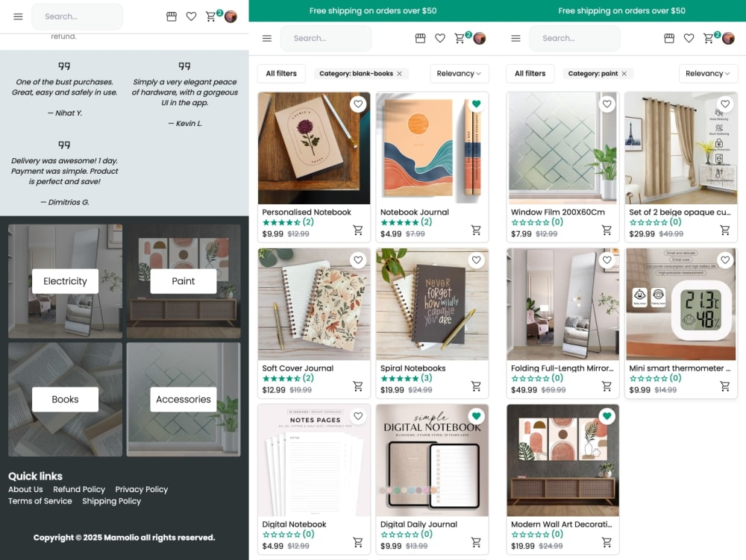The height and width of the screenshot is (560, 746).
Task: Add Notebook Journal to cart
Action: [x=476, y=230]
